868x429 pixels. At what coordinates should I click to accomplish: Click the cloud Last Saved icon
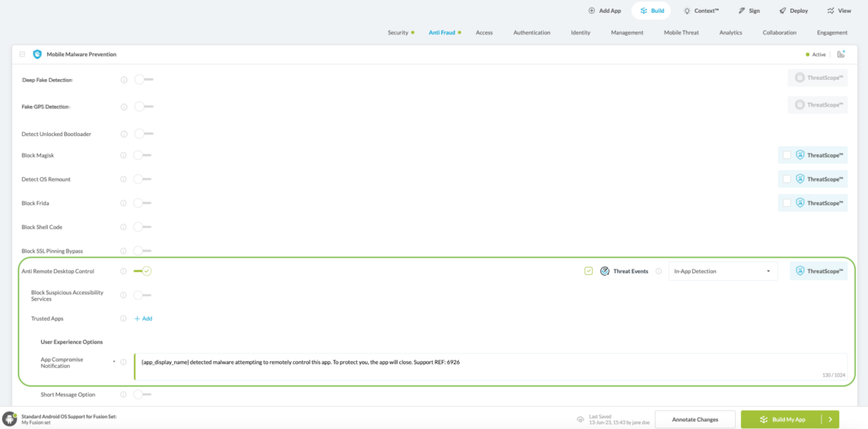pyautogui.click(x=580, y=419)
